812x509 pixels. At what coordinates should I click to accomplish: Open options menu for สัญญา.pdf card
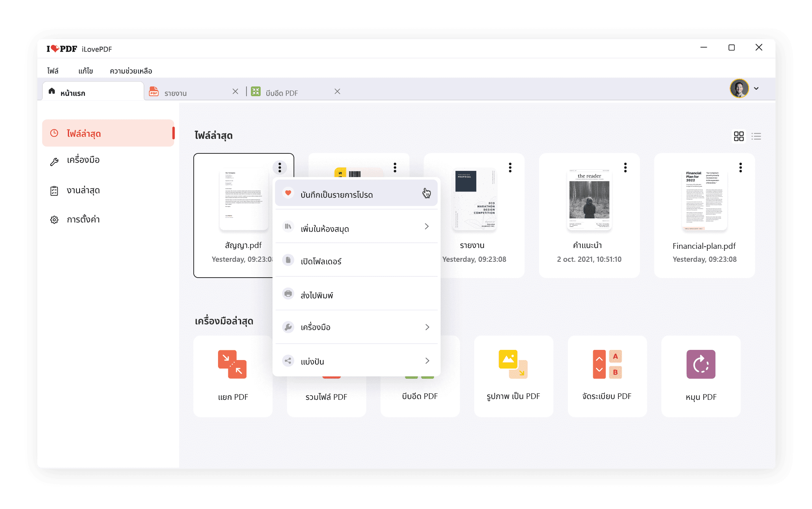[x=280, y=167]
